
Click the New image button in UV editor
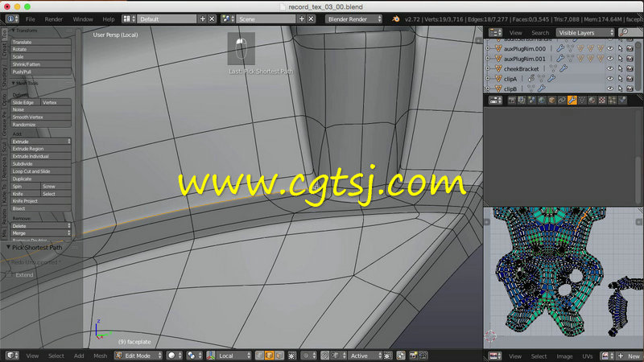pos(630,356)
